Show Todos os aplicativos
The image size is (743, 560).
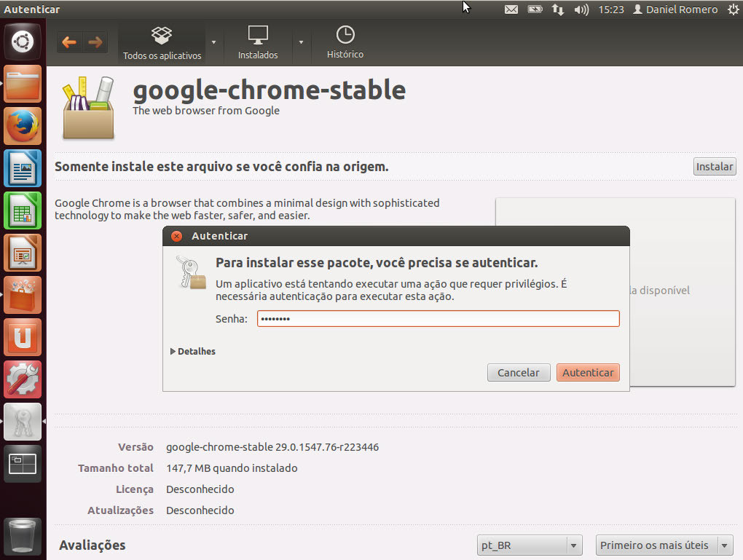[162, 43]
